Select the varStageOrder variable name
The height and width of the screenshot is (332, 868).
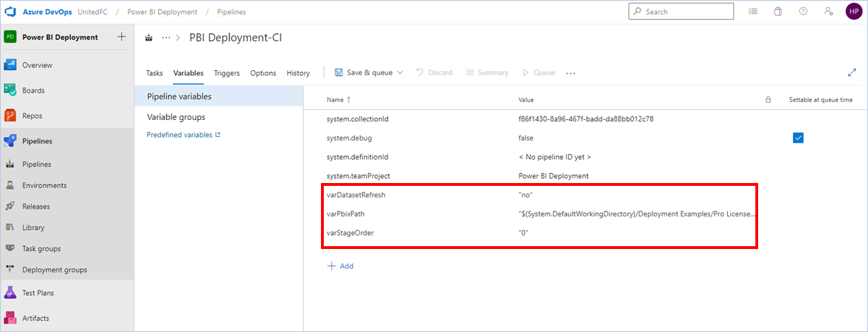pos(350,233)
